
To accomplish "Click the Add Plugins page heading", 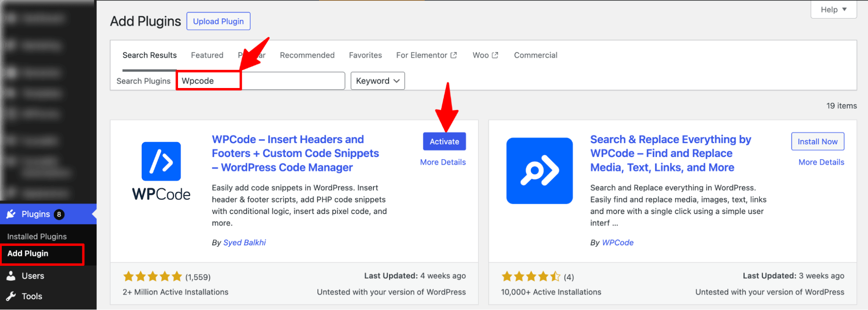I will (145, 21).
